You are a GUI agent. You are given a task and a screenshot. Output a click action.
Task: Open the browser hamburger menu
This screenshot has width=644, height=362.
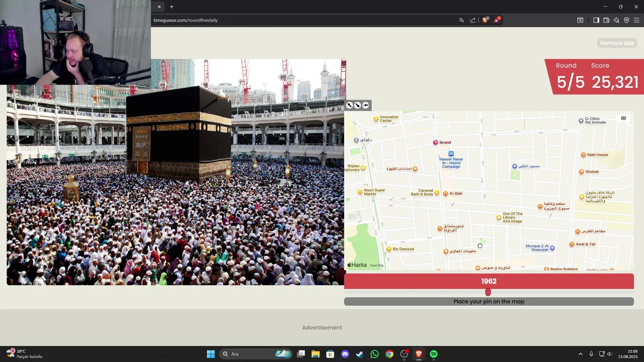pos(636,20)
